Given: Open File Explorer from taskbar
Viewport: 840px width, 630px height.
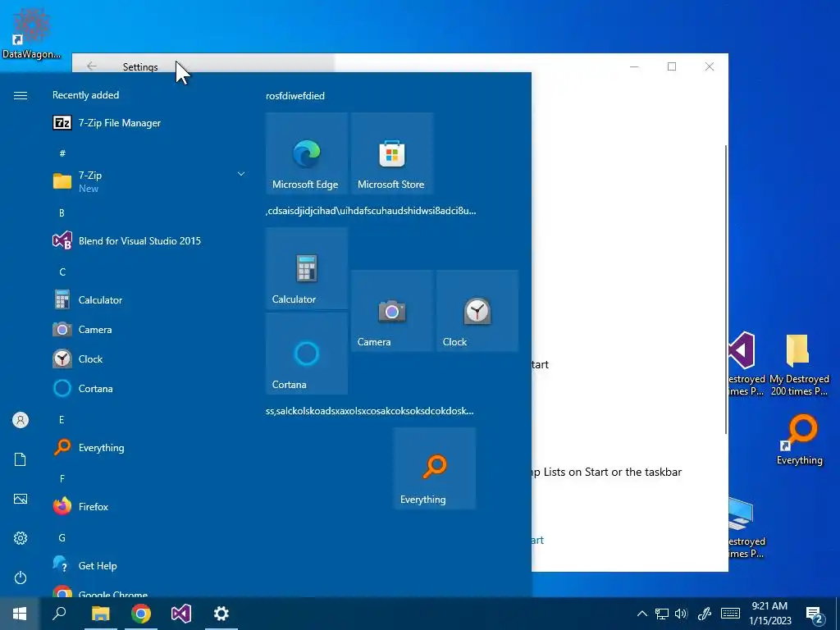Looking at the screenshot, I should [100, 614].
